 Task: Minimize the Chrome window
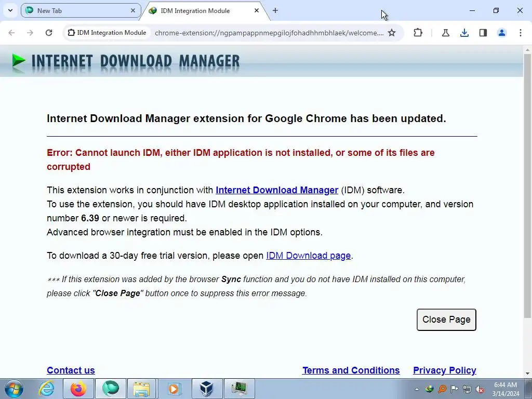click(472, 10)
